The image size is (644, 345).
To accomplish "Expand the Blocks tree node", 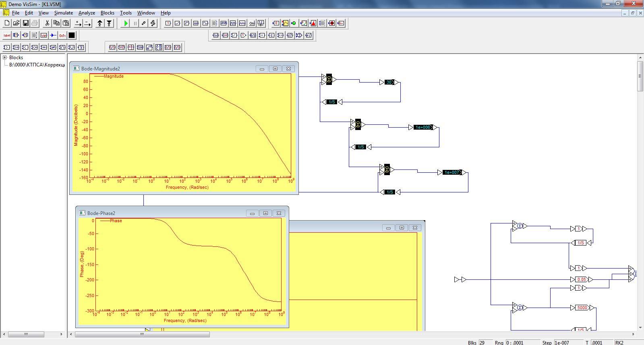I will tap(5, 58).
